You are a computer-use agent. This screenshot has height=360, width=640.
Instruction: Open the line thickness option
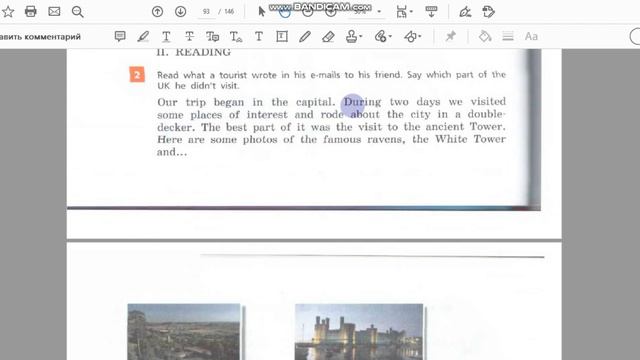[x=508, y=36]
